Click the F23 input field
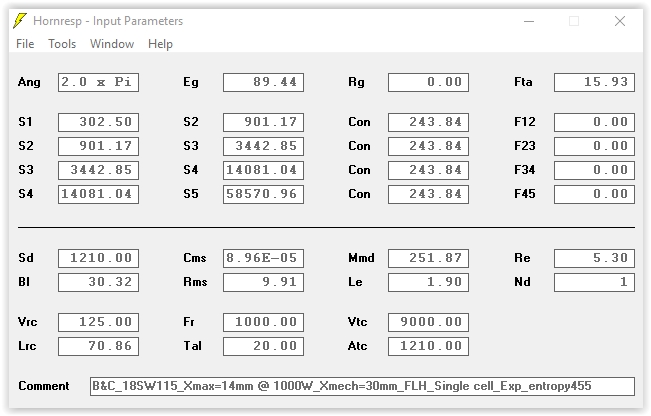The image size is (651, 416). click(x=594, y=146)
